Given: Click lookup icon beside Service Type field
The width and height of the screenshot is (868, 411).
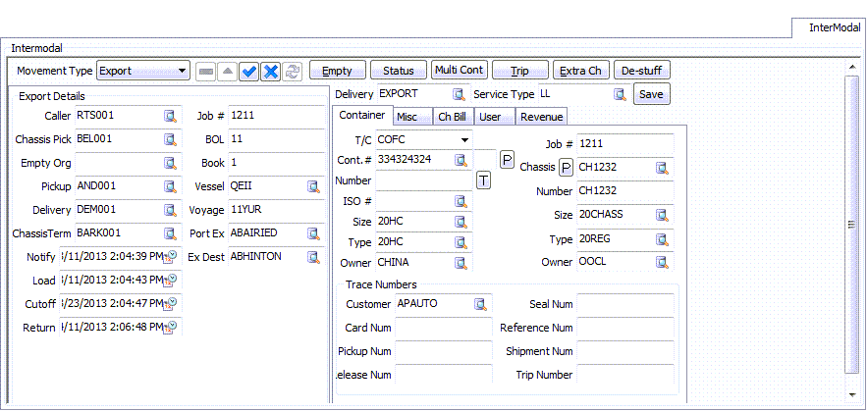Looking at the screenshot, I should pos(620,94).
